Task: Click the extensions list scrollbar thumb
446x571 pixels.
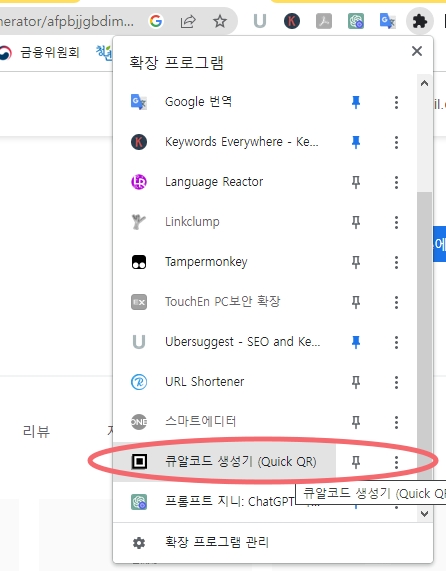Action: [x=424, y=335]
